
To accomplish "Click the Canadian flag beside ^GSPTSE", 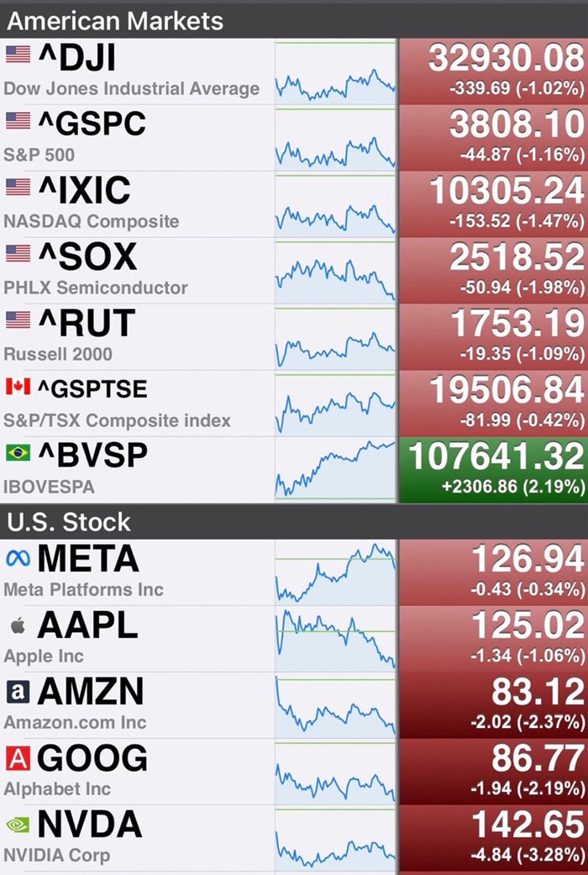I will tap(18, 386).
